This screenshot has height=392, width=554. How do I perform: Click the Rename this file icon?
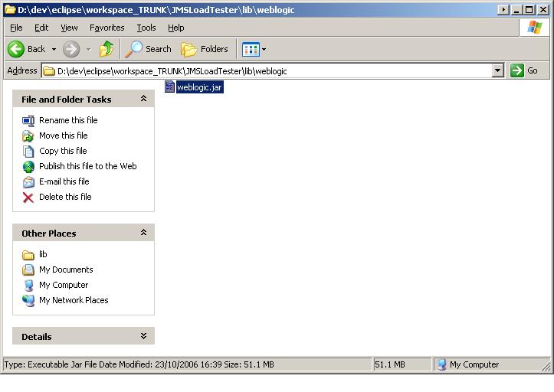pos(28,120)
